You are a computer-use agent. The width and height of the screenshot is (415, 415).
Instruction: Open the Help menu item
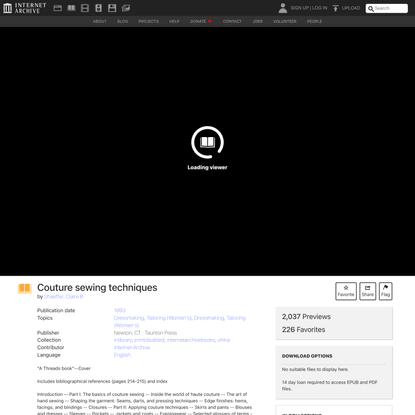[x=174, y=21]
